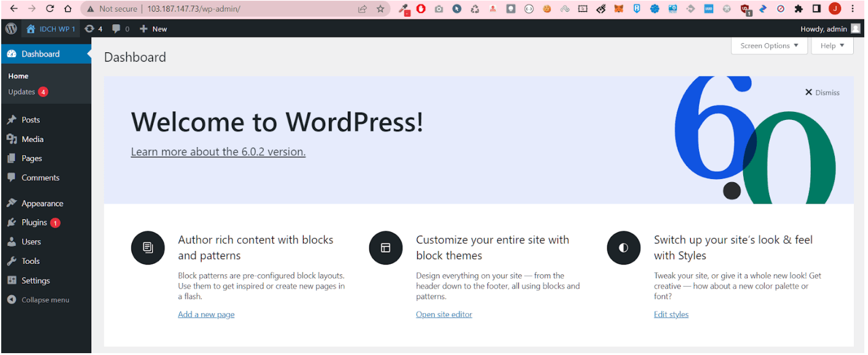Expand the Screen Options dropdown
868x355 pixels.
click(x=769, y=46)
